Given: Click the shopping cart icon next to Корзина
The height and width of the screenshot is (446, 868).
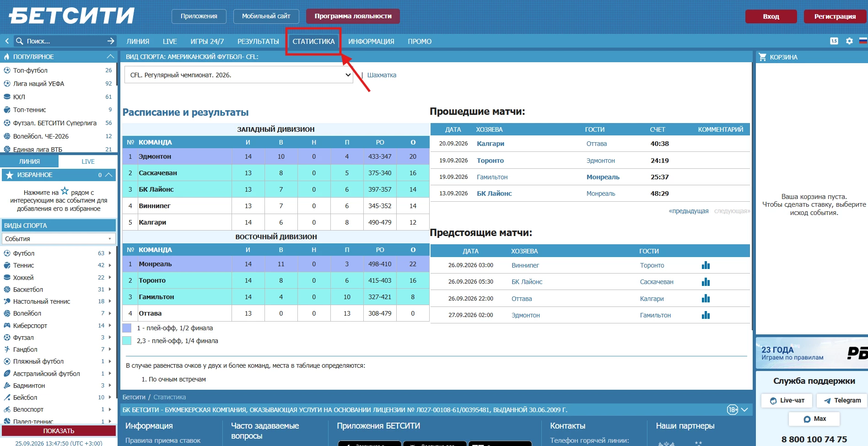Looking at the screenshot, I should pyautogui.click(x=762, y=57).
